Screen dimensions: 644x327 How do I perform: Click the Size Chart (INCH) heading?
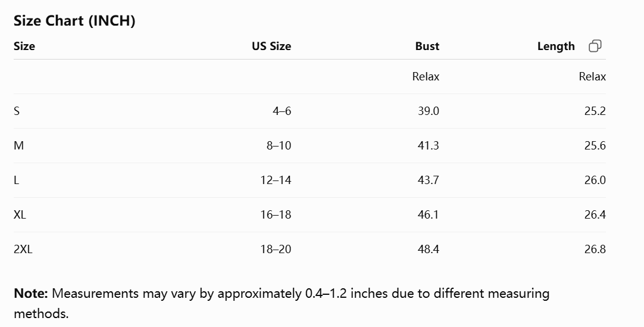(x=74, y=20)
